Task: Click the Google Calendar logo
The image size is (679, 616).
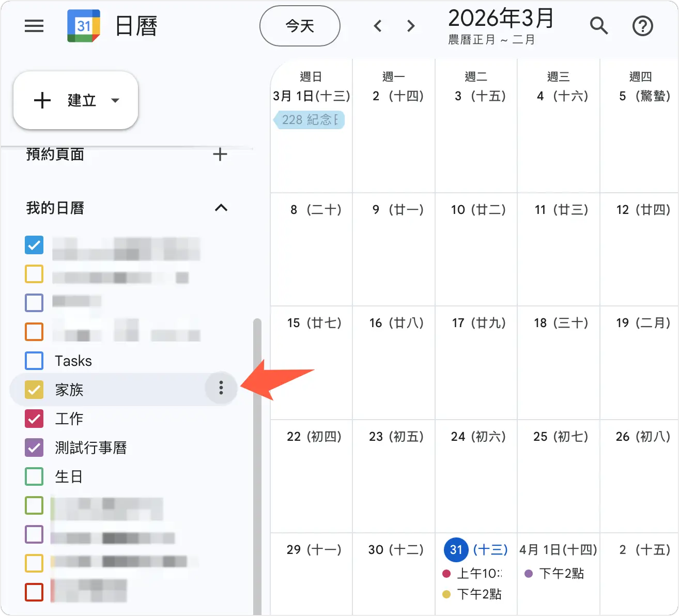Action: pyautogui.click(x=84, y=26)
